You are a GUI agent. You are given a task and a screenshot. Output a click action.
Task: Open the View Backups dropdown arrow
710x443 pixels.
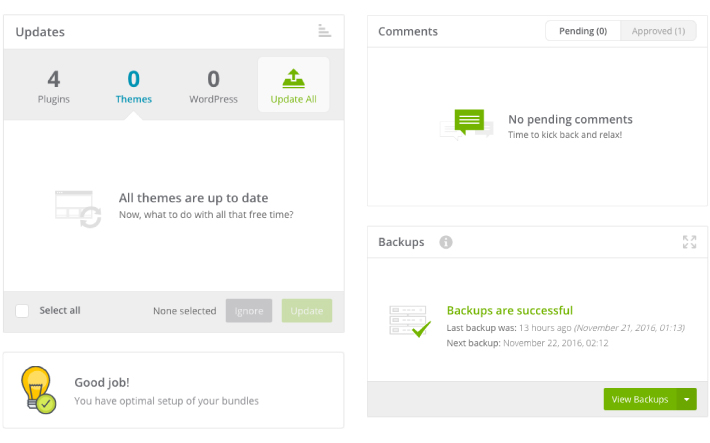tap(686, 399)
